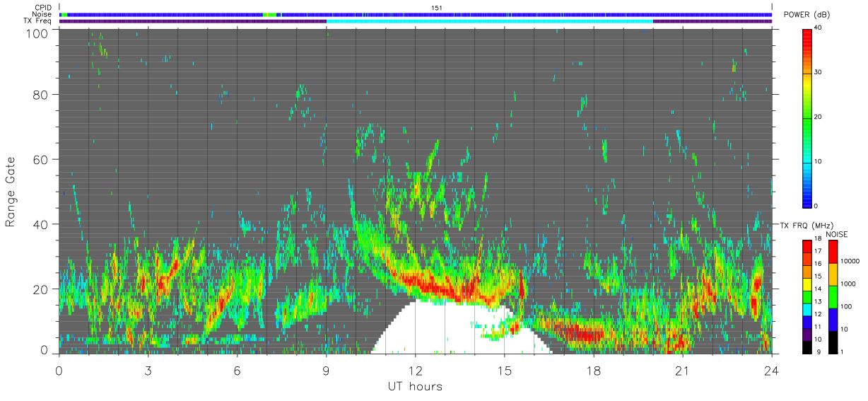
Task: Click the red segment of the NOISE bar
Action: click(832, 252)
